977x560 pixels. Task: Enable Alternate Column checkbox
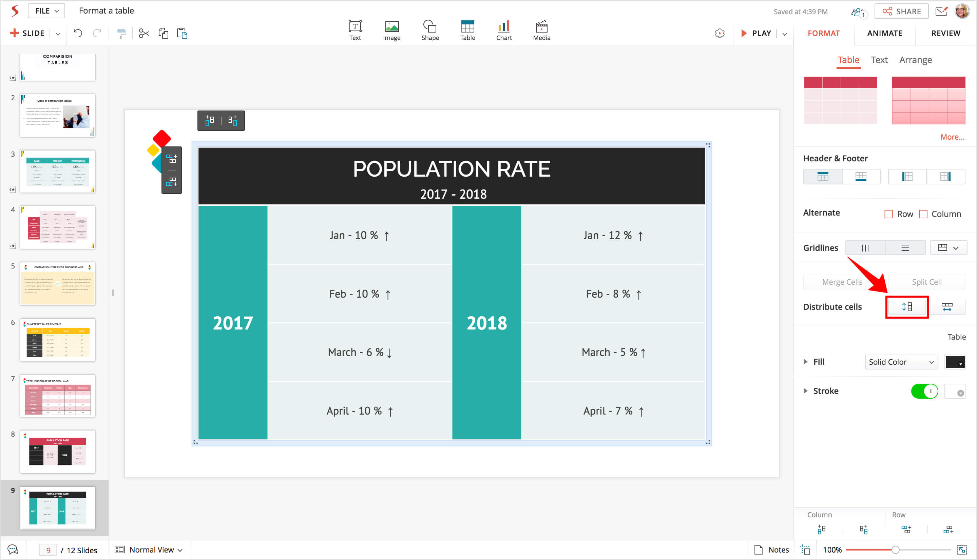coord(923,214)
